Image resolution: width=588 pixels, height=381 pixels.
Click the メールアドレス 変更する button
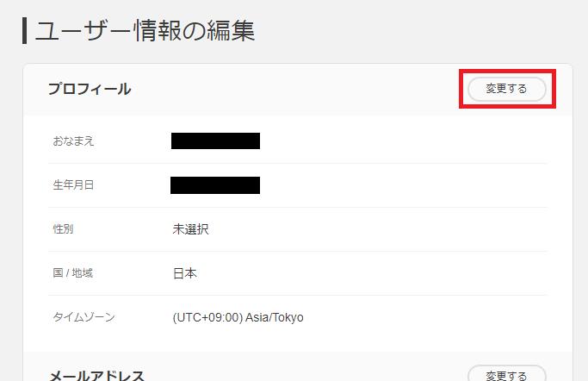pyautogui.click(x=506, y=373)
